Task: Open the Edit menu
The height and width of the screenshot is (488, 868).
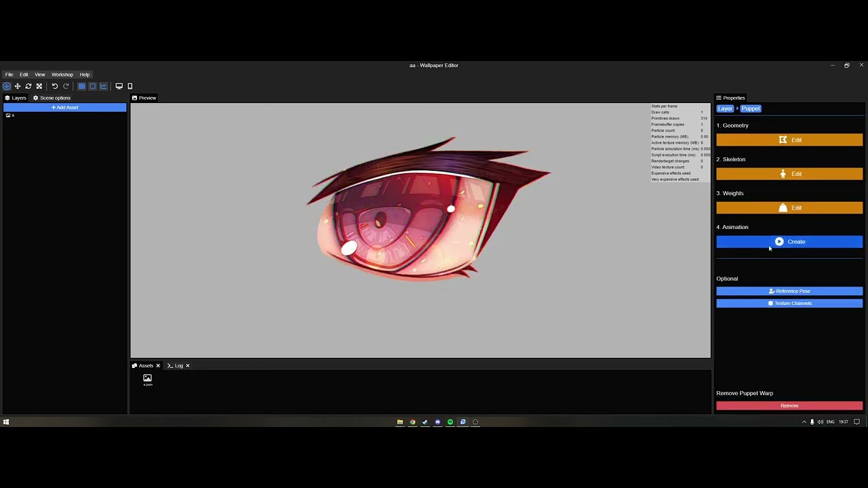Action: pyautogui.click(x=24, y=75)
